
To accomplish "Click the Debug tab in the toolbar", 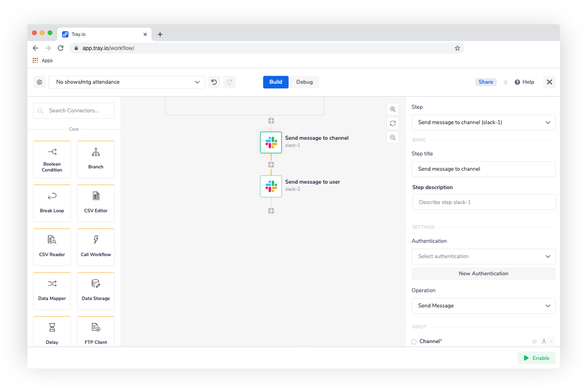I will coord(305,82).
